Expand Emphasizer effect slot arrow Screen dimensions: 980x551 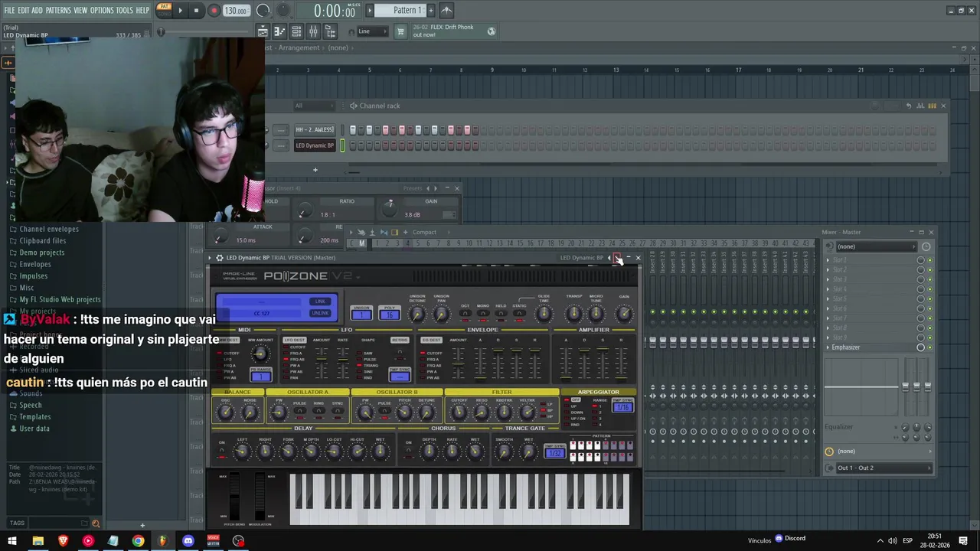(x=828, y=347)
